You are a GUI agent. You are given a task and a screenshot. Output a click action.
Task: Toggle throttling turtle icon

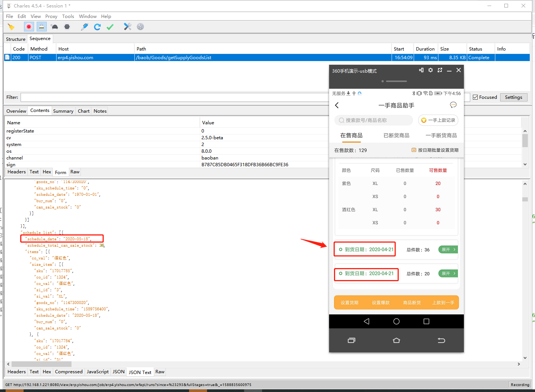[55, 27]
